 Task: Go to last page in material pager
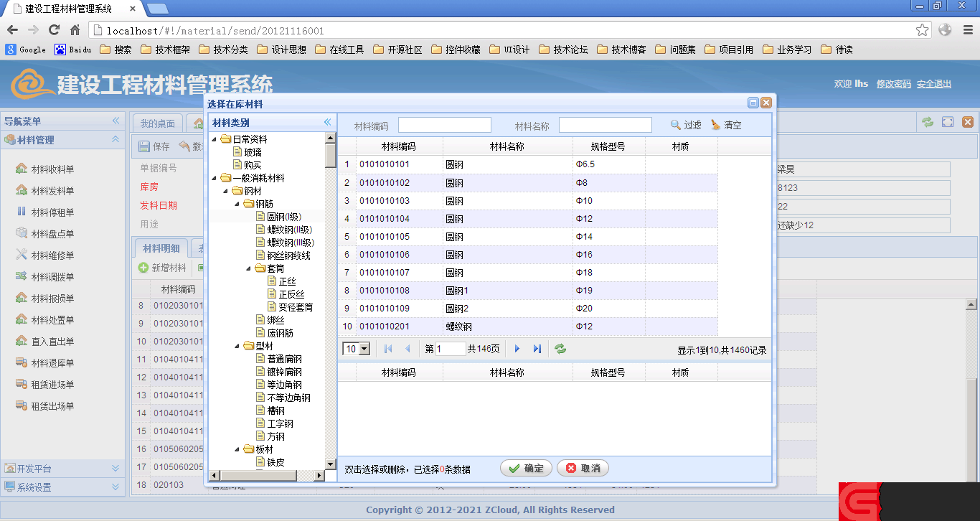pos(537,349)
